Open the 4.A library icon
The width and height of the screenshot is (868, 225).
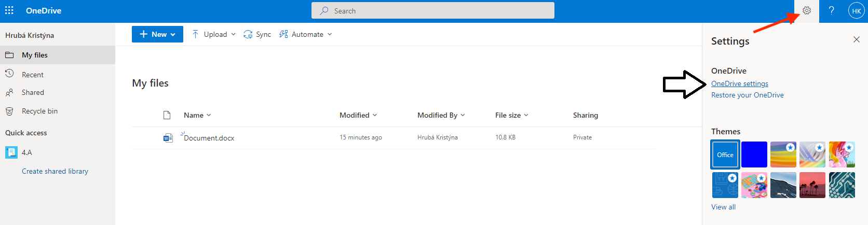click(x=11, y=152)
